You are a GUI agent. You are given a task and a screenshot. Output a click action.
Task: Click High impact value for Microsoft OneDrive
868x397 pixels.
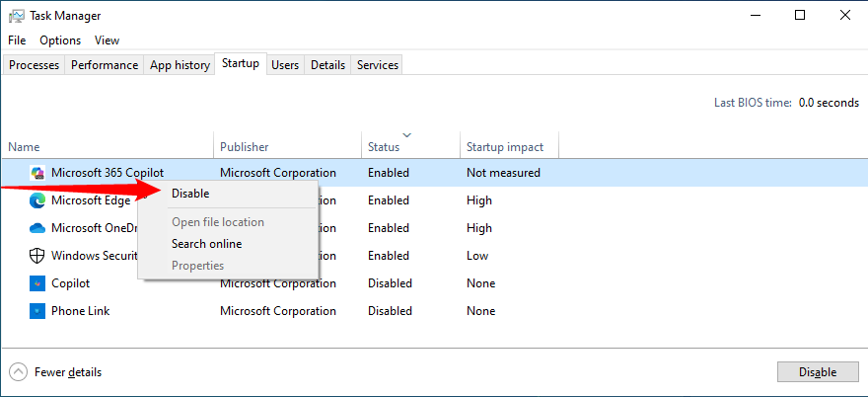point(479,228)
